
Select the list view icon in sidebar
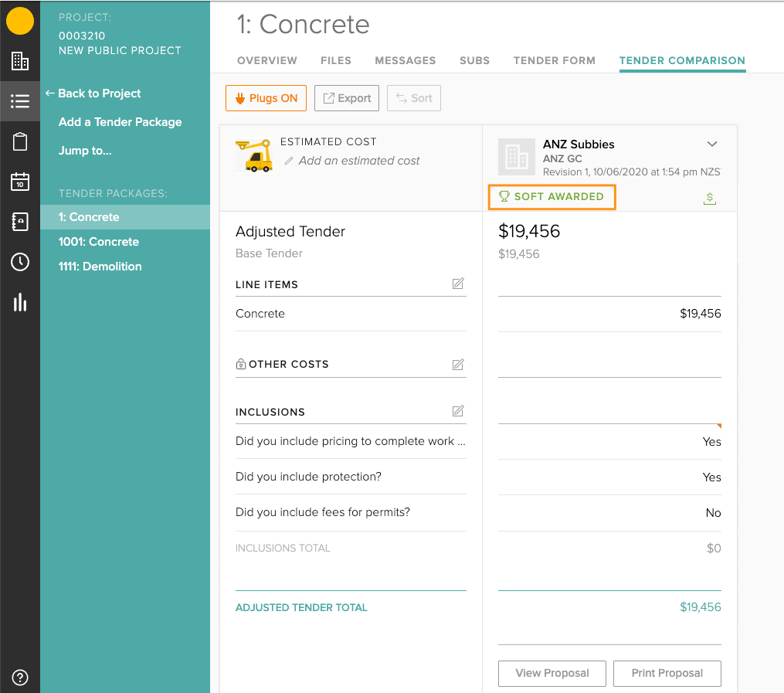coord(20,101)
